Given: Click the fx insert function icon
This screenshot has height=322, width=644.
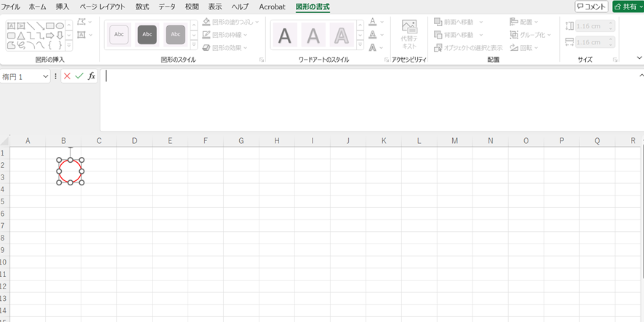Looking at the screenshot, I should [92, 76].
